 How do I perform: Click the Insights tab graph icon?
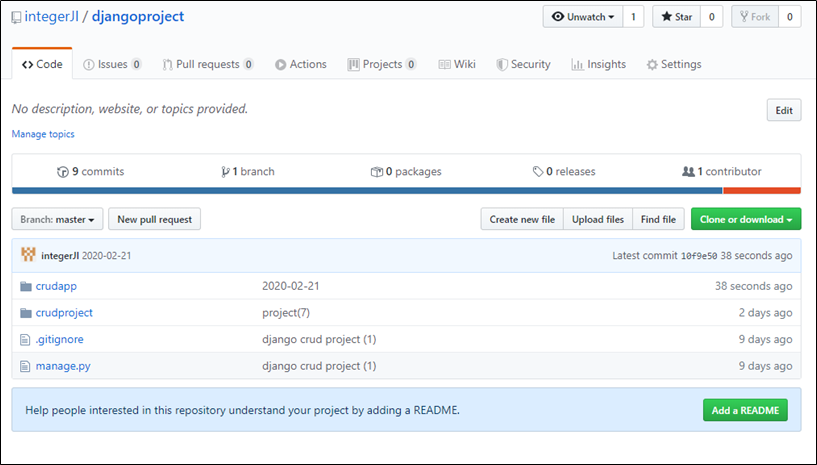point(577,65)
